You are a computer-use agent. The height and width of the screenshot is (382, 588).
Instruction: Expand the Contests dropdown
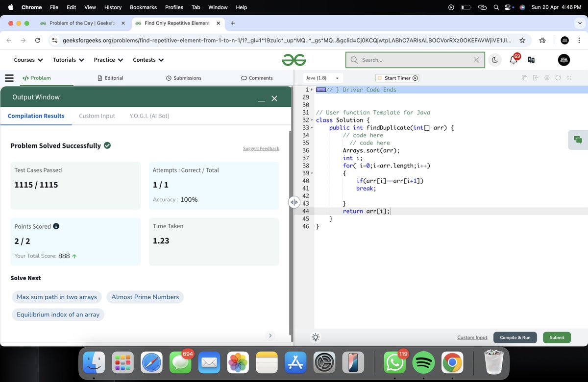pyautogui.click(x=148, y=60)
